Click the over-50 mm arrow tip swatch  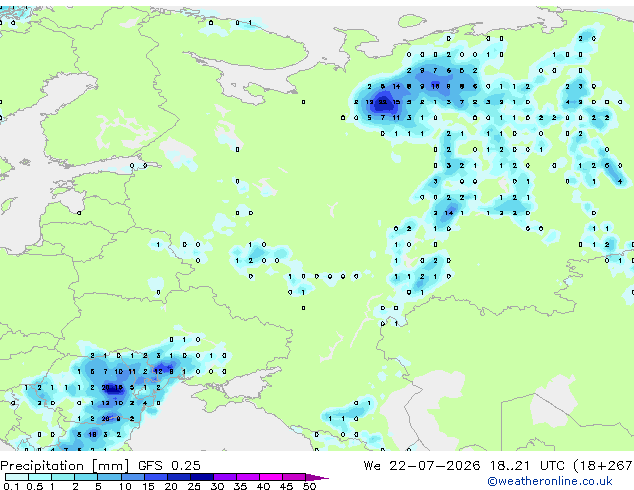pos(317,477)
